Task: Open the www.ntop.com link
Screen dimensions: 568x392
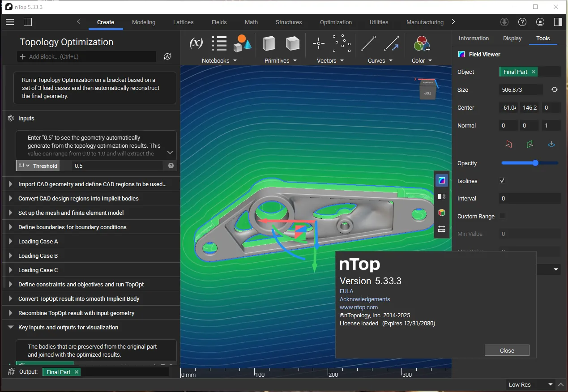Action: point(359,307)
